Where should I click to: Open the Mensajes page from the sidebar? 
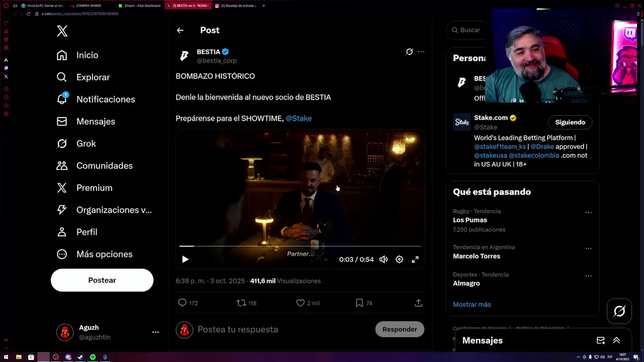(x=86, y=122)
